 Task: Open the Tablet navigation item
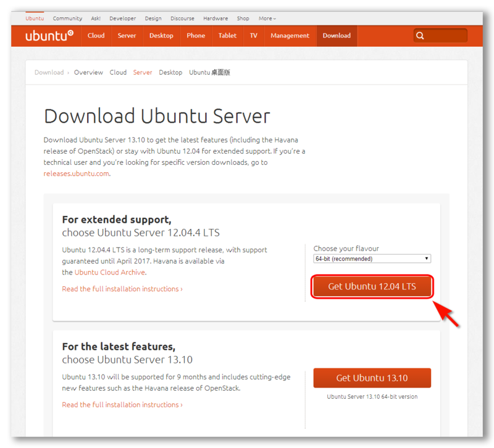point(227,36)
